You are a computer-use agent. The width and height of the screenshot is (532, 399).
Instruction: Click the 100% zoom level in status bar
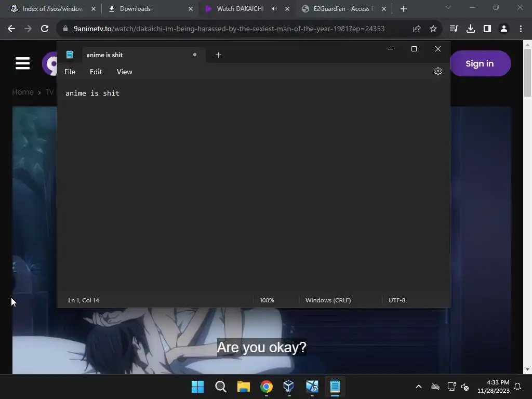(x=267, y=300)
